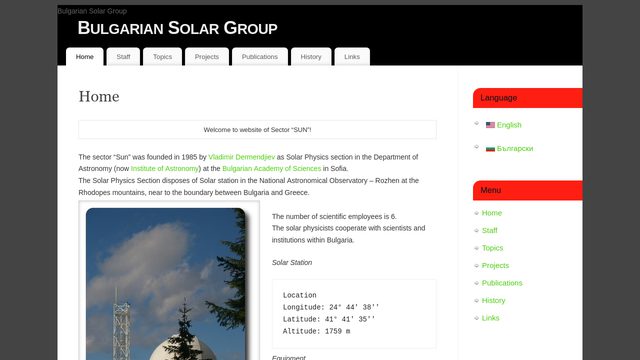Click the US flag icon beside English
Image resolution: width=640 pixels, height=360 pixels.
490,125
